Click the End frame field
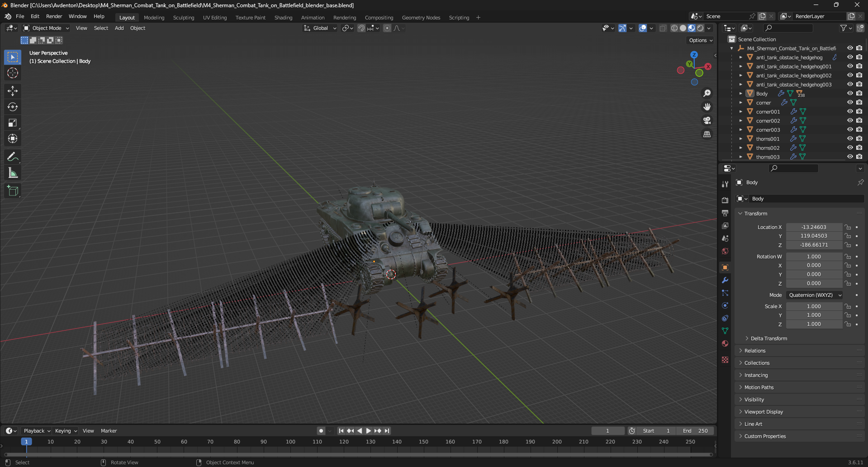The width and height of the screenshot is (868, 467). (x=695, y=431)
